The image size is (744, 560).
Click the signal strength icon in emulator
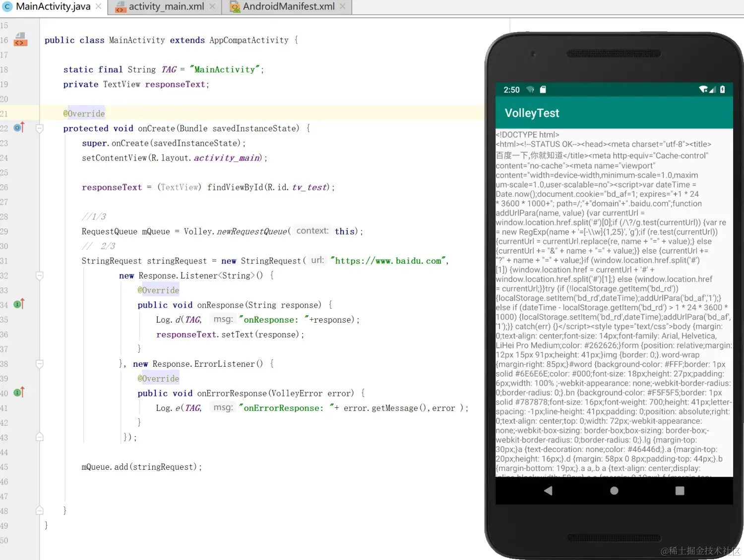(x=712, y=90)
